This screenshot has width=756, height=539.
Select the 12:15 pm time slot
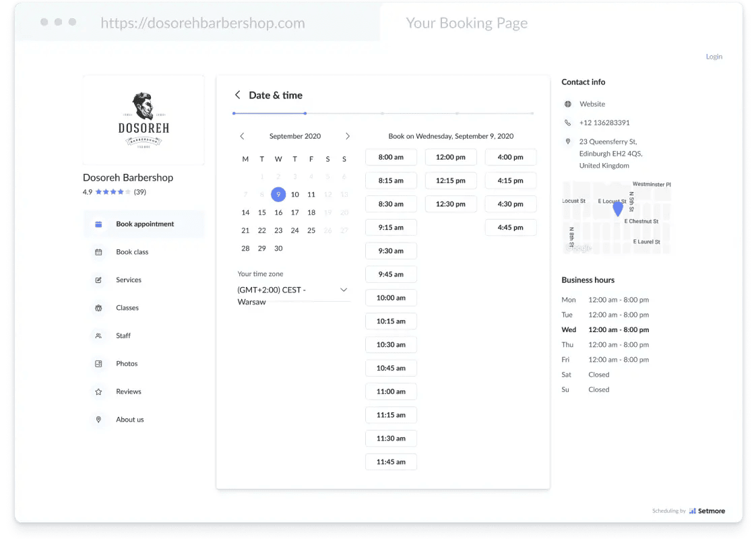(x=451, y=181)
